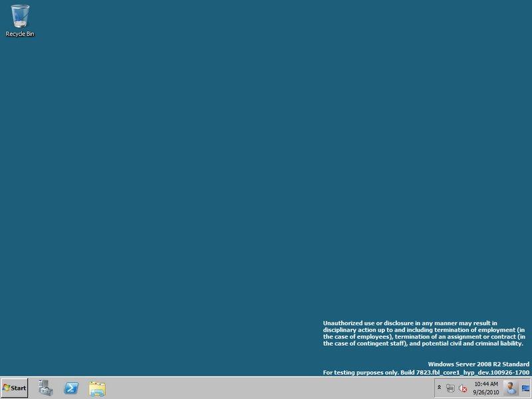This screenshot has height=399, width=532.
Task: Click the 9/26/2010 date in taskbar
Action: [486, 392]
